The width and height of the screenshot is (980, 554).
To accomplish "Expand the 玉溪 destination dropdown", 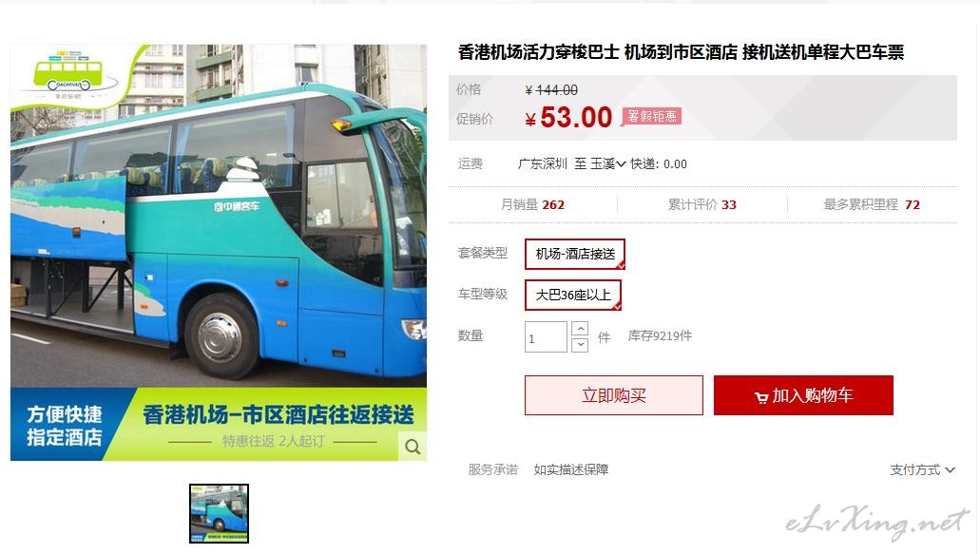I will click(x=608, y=163).
